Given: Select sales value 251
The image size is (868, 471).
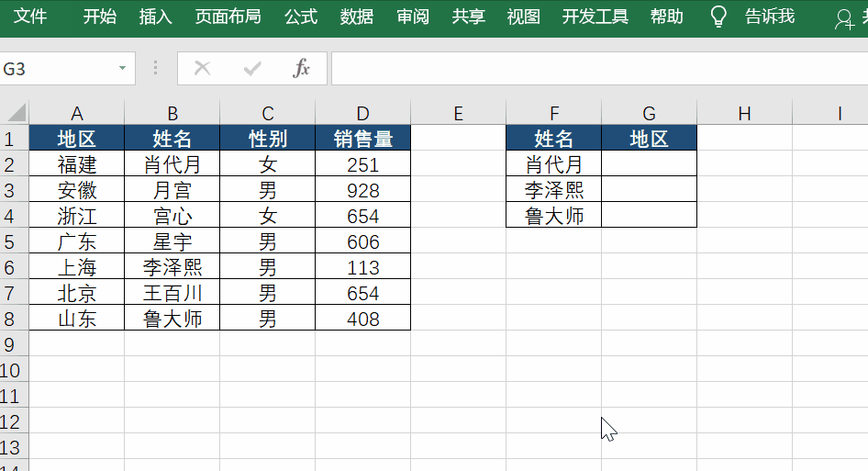Looking at the screenshot, I should pyautogui.click(x=362, y=164).
